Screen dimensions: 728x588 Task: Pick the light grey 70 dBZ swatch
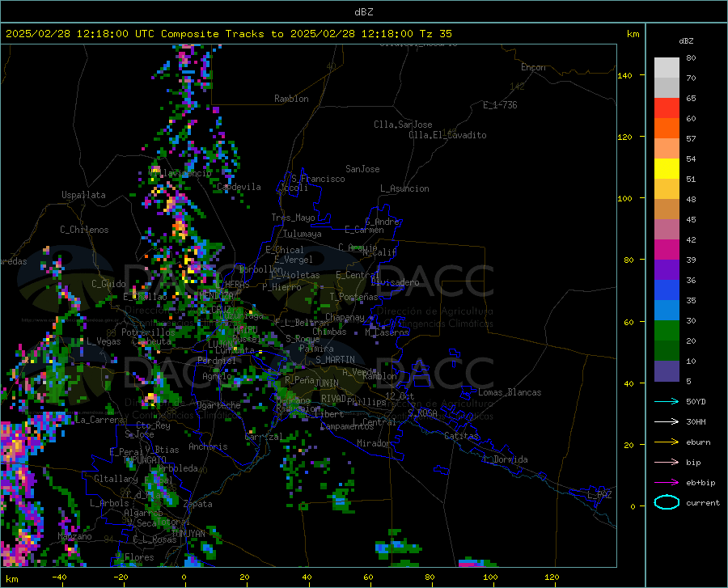[x=667, y=68]
